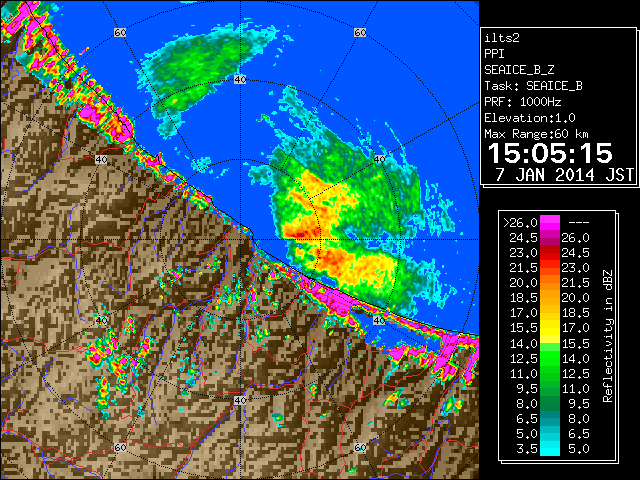Click the 60 km ring label to northeast
Viewport: 640px width, 480px height.
pyautogui.click(x=360, y=32)
